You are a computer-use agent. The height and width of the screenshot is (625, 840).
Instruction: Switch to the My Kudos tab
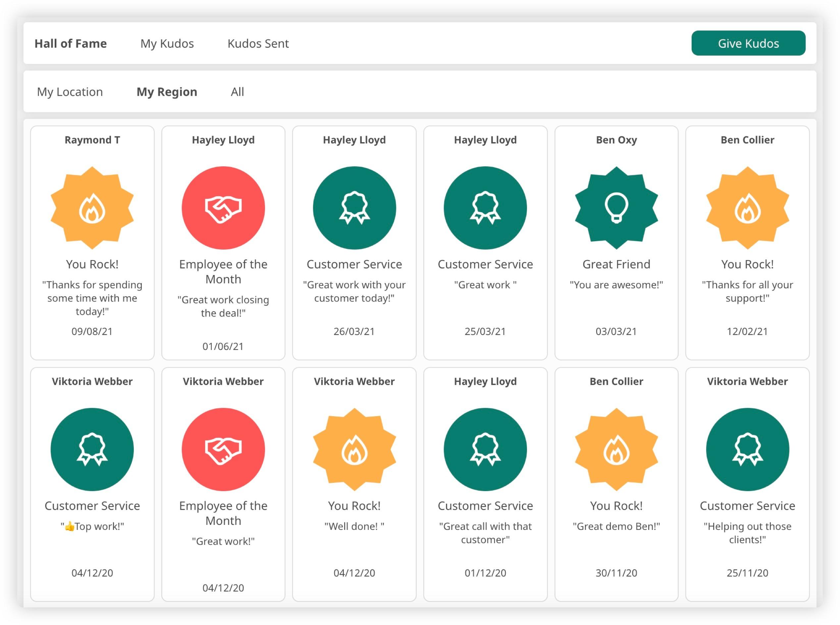167,43
